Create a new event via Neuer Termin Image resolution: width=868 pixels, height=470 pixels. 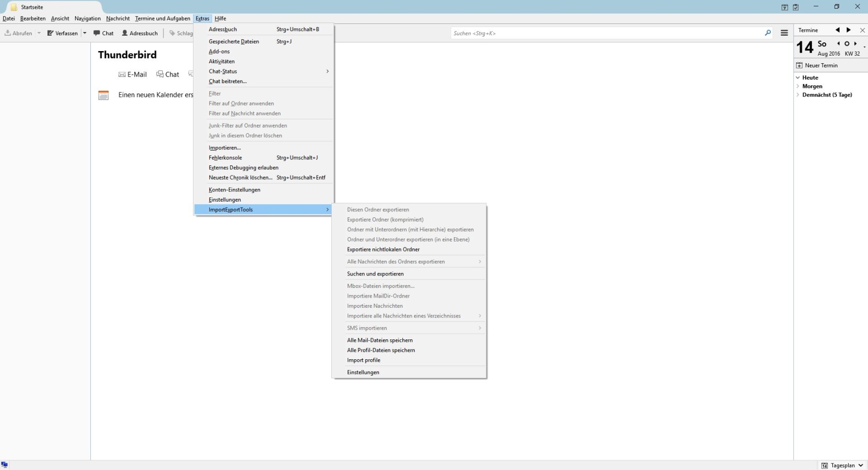(x=817, y=65)
